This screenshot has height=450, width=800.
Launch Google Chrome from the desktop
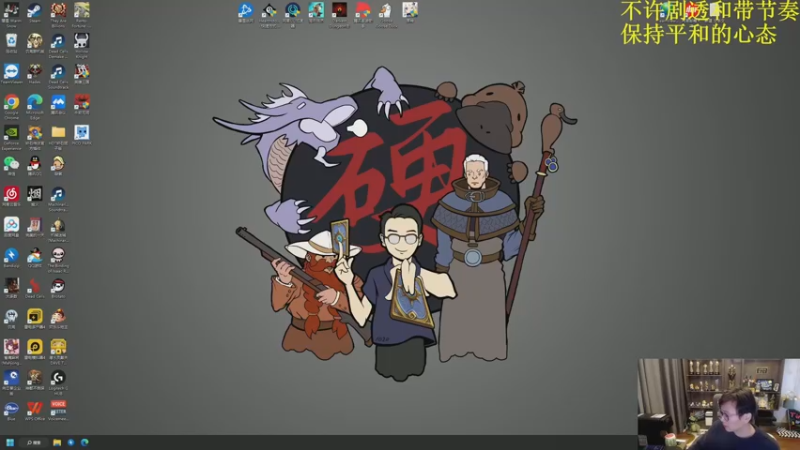pos(11,102)
